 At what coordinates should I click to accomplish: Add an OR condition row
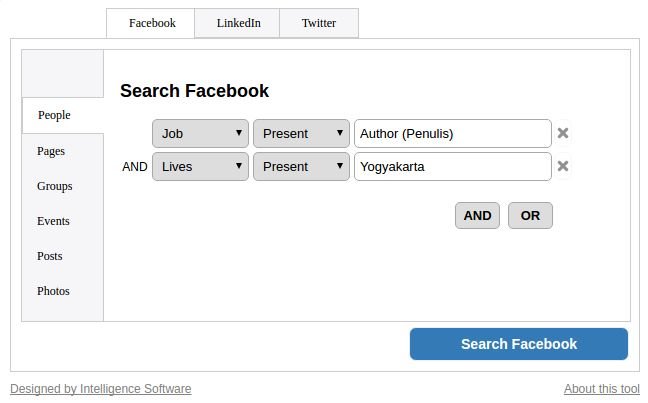click(530, 215)
